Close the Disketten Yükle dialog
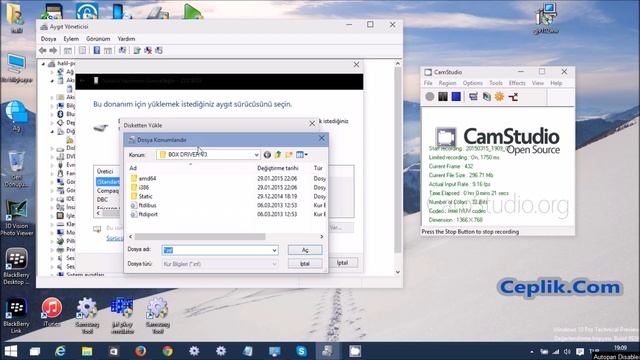The height and width of the screenshot is (360, 640). pyautogui.click(x=312, y=123)
